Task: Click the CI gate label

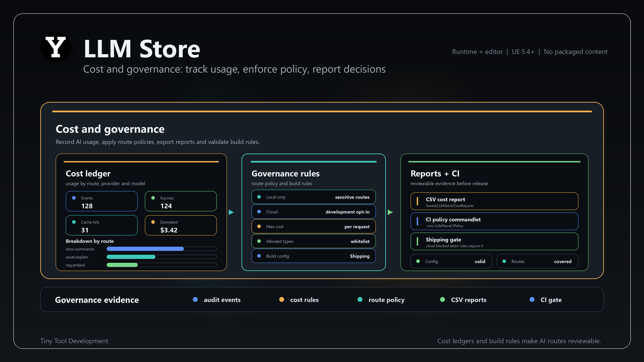Action: (551, 300)
